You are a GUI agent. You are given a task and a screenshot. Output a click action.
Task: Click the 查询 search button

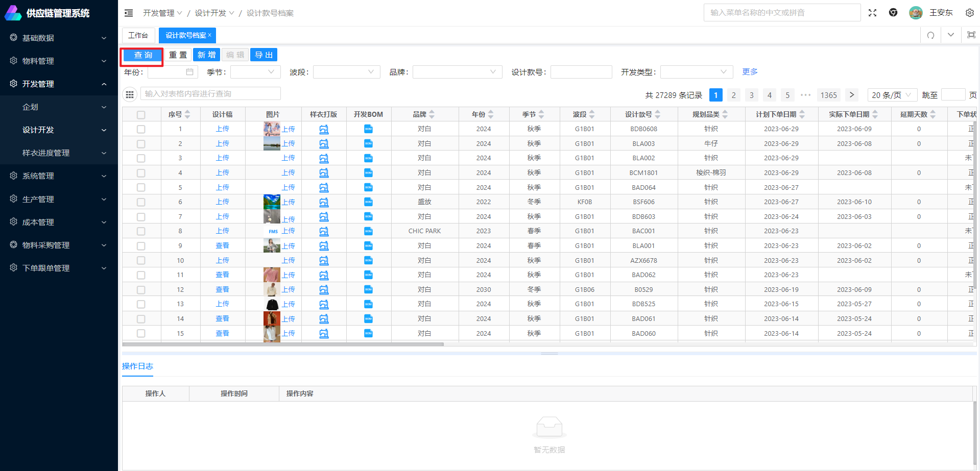(x=143, y=55)
